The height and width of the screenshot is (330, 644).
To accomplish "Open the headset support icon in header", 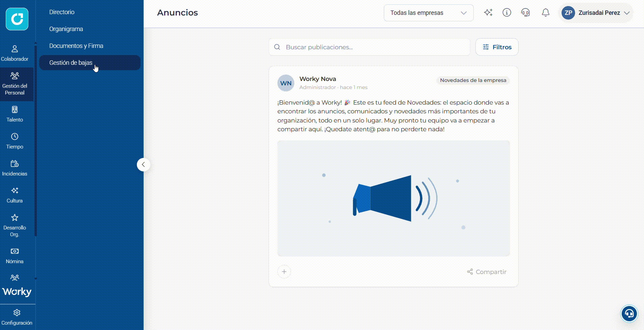I will pyautogui.click(x=525, y=12).
